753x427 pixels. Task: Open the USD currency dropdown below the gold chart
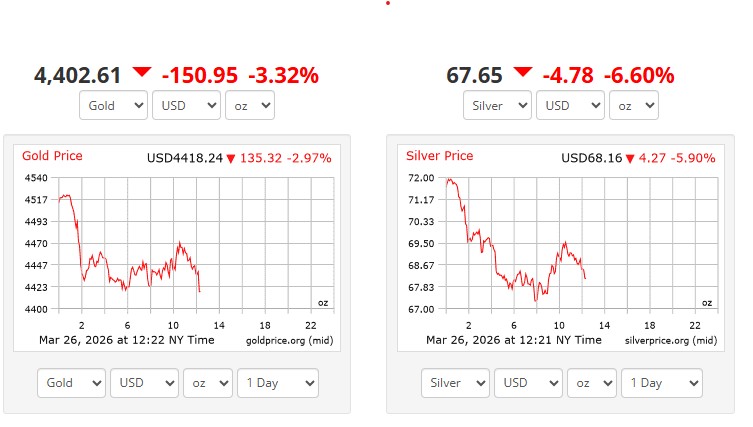pyautogui.click(x=144, y=383)
